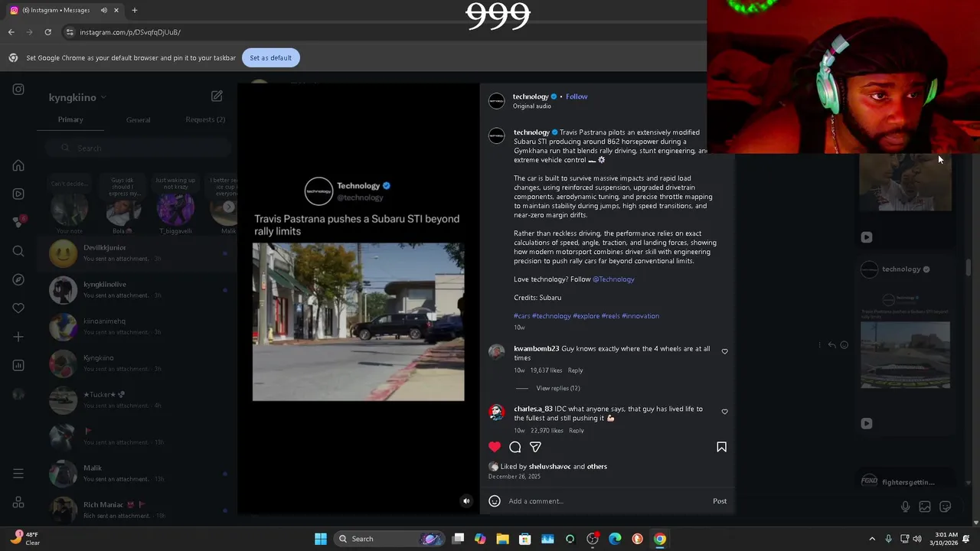Open Search from Instagram sidebar
The image size is (980, 551).
coord(18,251)
